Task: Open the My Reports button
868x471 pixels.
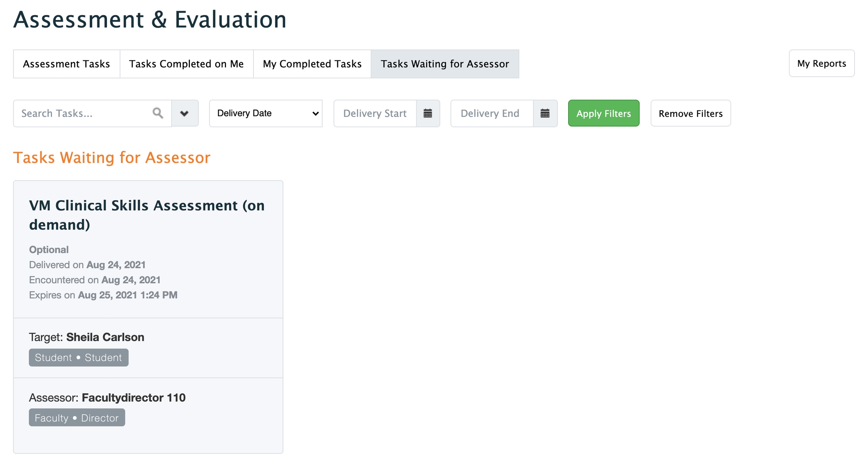Action: (x=821, y=63)
